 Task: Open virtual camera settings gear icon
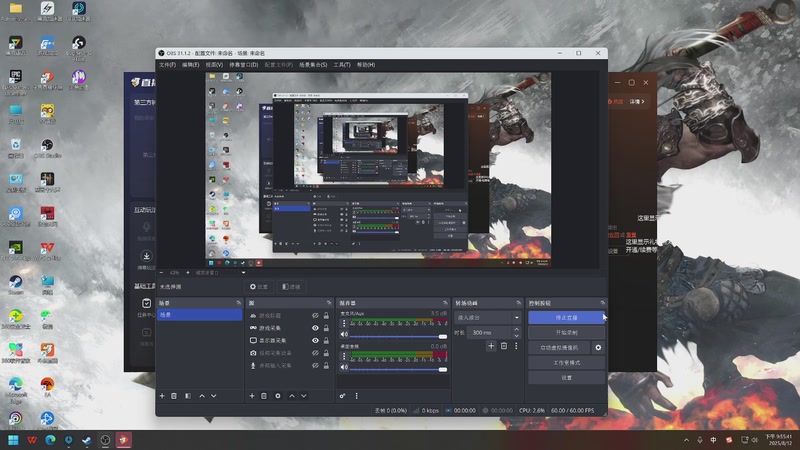pos(598,348)
